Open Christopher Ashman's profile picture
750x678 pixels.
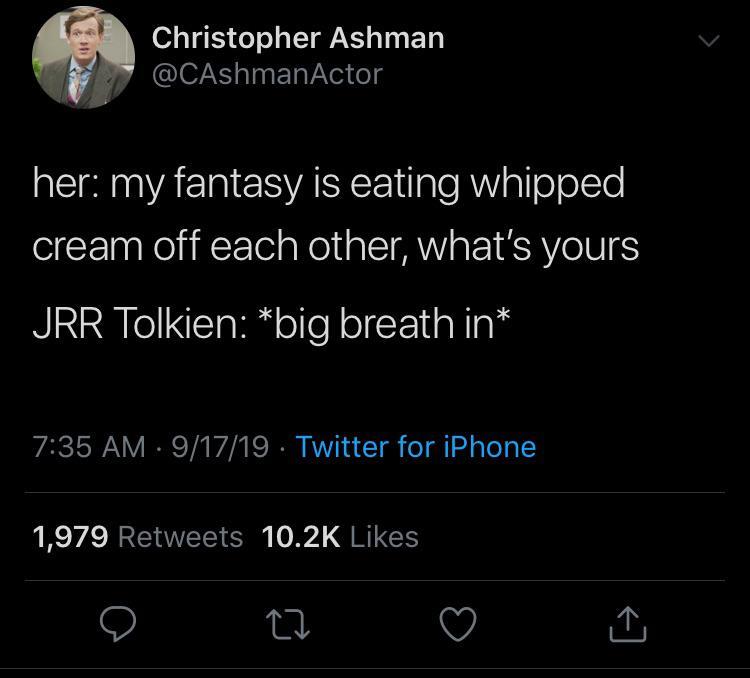click(x=83, y=57)
